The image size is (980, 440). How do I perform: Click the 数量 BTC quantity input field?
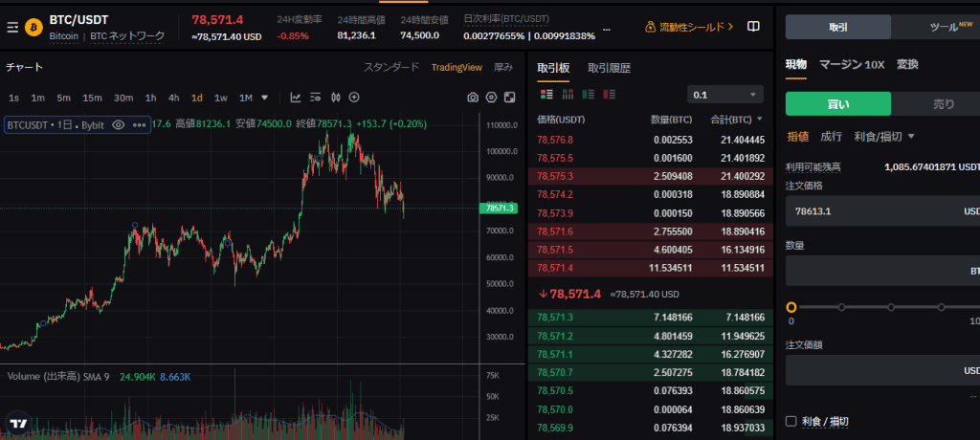click(x=882, y=271)
